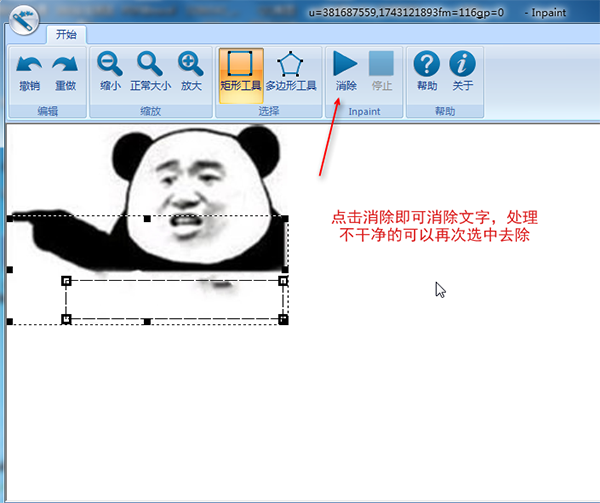Image resolution: width=600 pixels, height=503 pixels.
Task: Zoom in using 放大
Action: pos(191,72)
